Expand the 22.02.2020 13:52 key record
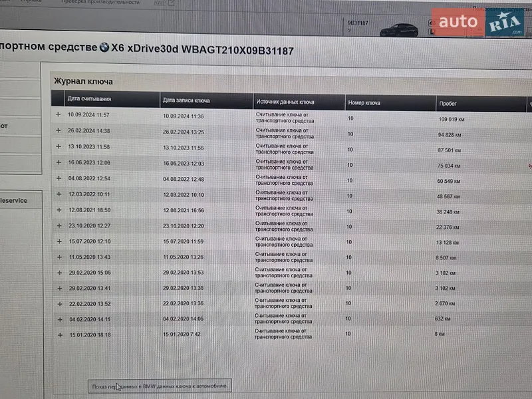Image resolution: width=532 pixels, height=399 pixels. coord(60,304)
